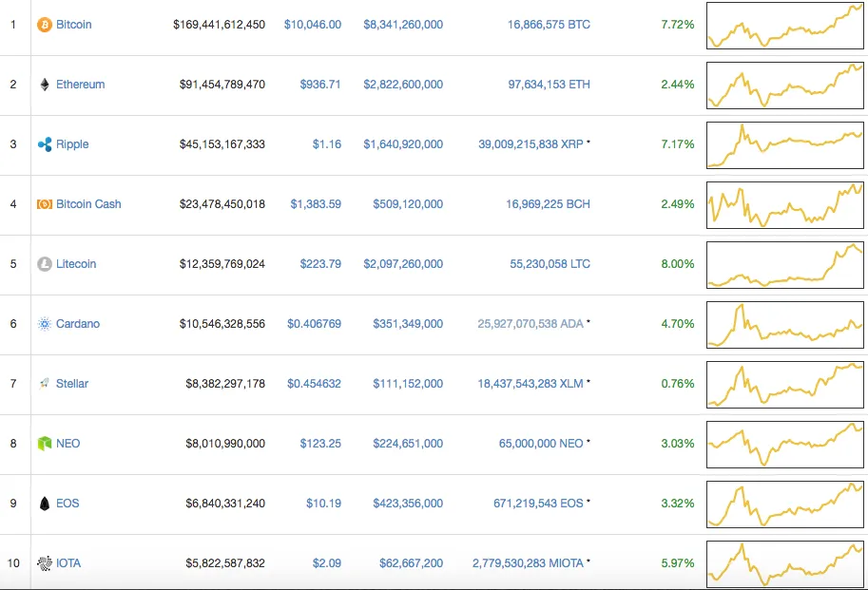
Task: Click the IOTA logo icon
Action: point(45,562)
